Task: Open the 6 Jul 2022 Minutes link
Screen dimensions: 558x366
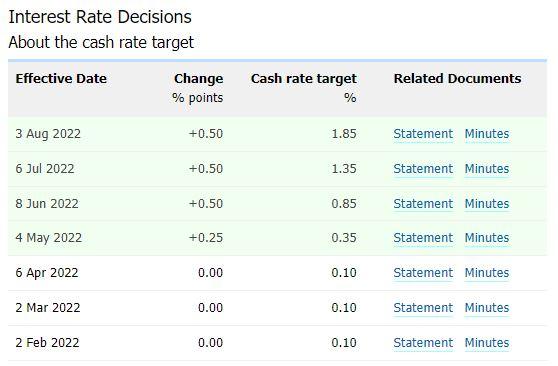Action: (x=487, y=169)
